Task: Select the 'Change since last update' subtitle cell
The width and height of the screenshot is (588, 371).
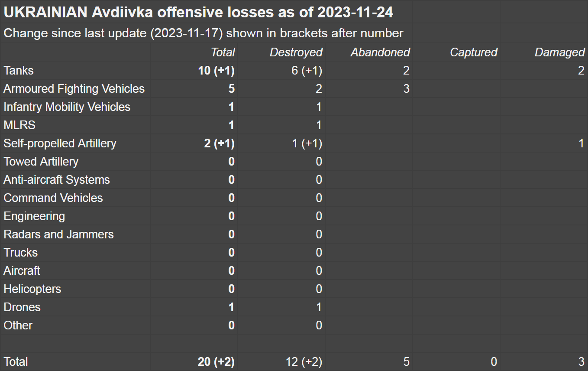Action: pos(204,33)
